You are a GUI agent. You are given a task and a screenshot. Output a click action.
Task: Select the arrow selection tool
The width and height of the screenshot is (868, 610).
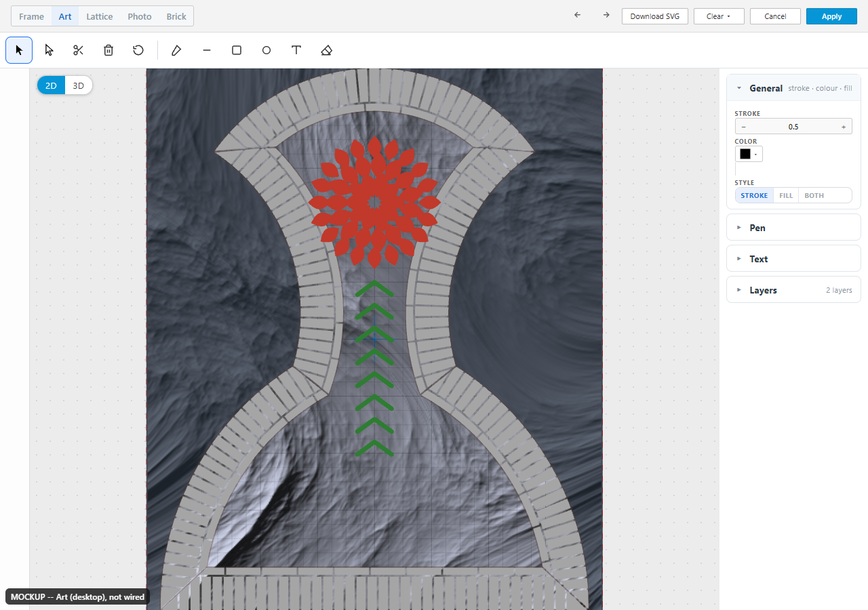point(19,50)
